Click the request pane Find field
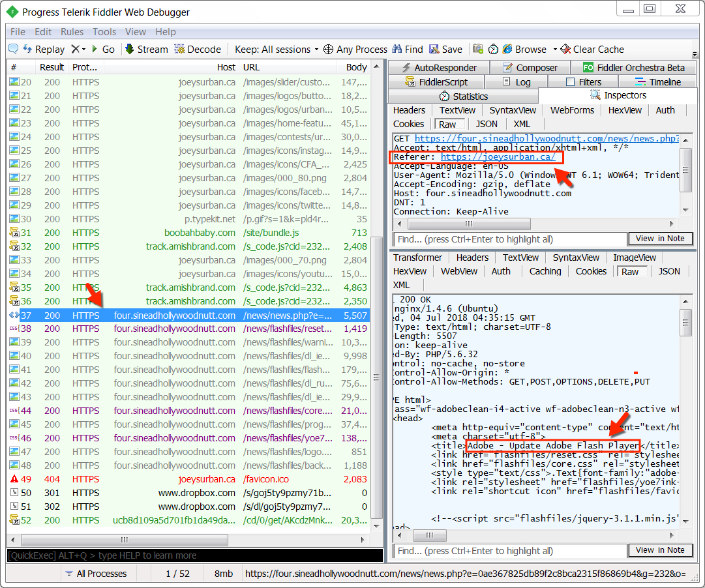Image resolution: width=705 pixels, height=588 pixels. click(510, 239)
